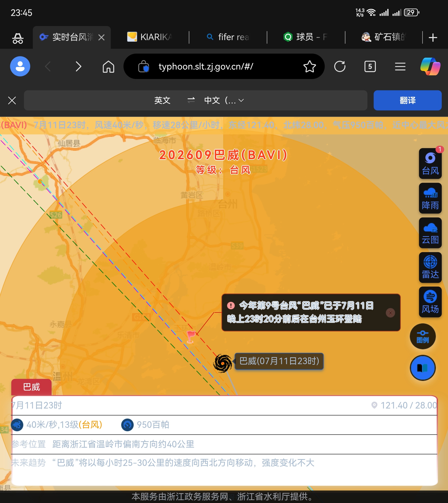The height and width of the screenshot is (503, 448).
Task: Click the 7月11日23时 time entry
Action: [36, 405]
